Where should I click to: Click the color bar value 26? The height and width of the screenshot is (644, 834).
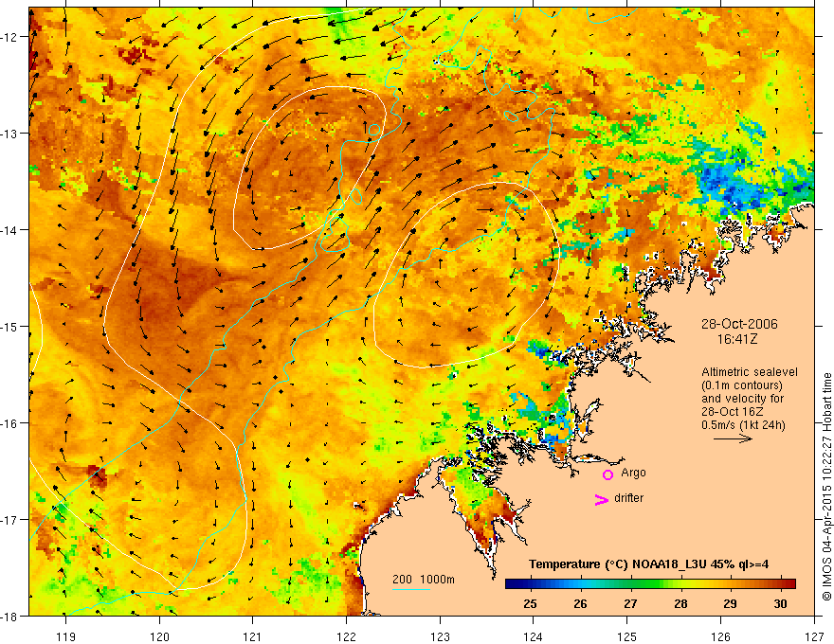click(580, 603)
